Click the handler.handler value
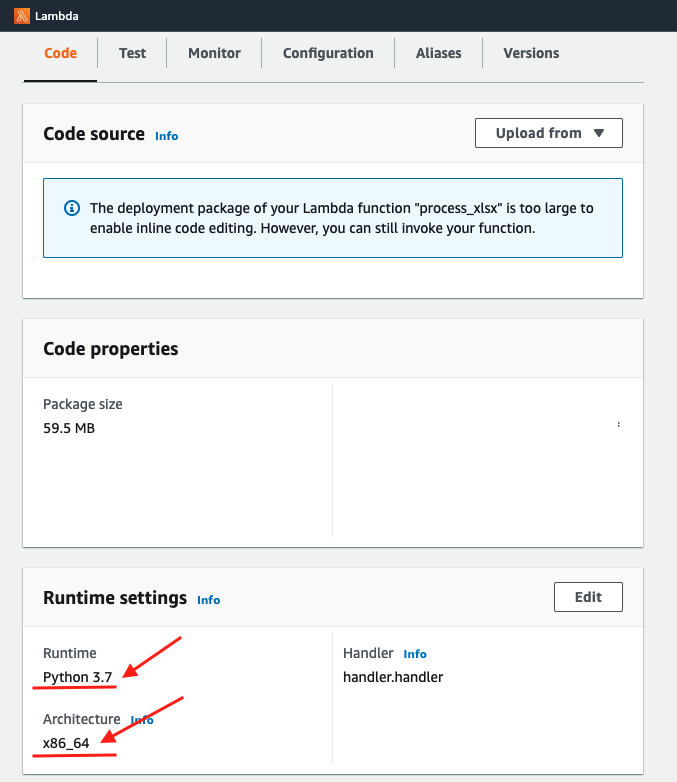The image size is (677, 782). 393,677
